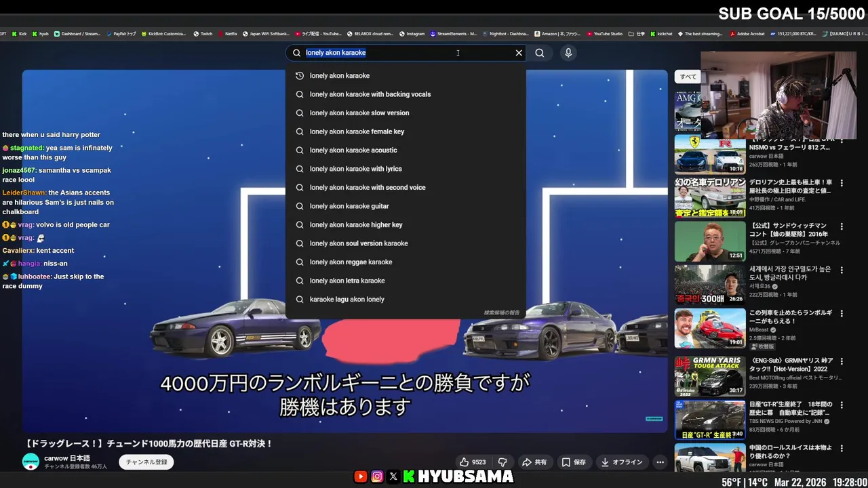Open the 26:26 crowded city video thumbnail
The height and width of the screenshot is (488, 868).
point(710,285)
